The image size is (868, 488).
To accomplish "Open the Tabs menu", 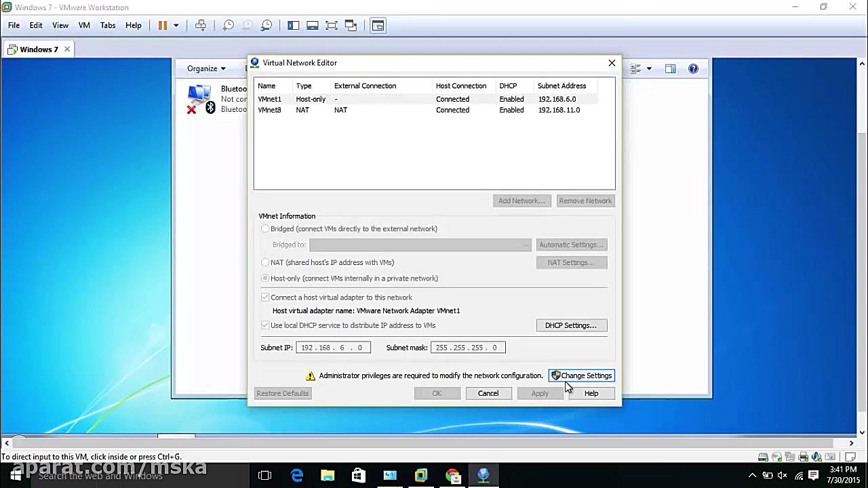I will (108, 25).
